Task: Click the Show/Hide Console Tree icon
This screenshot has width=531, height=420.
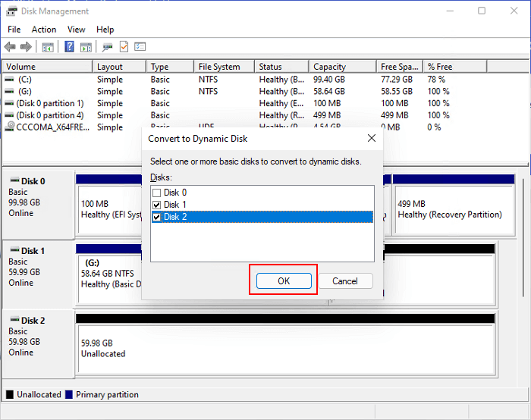Action: click(47, 47)
